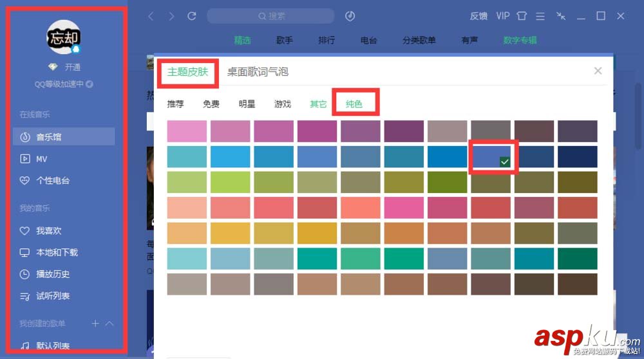The image size is (644, 359).
Task: Open the song recognition icon beside search
Action: pyautogui.click(x=350, y=16)
